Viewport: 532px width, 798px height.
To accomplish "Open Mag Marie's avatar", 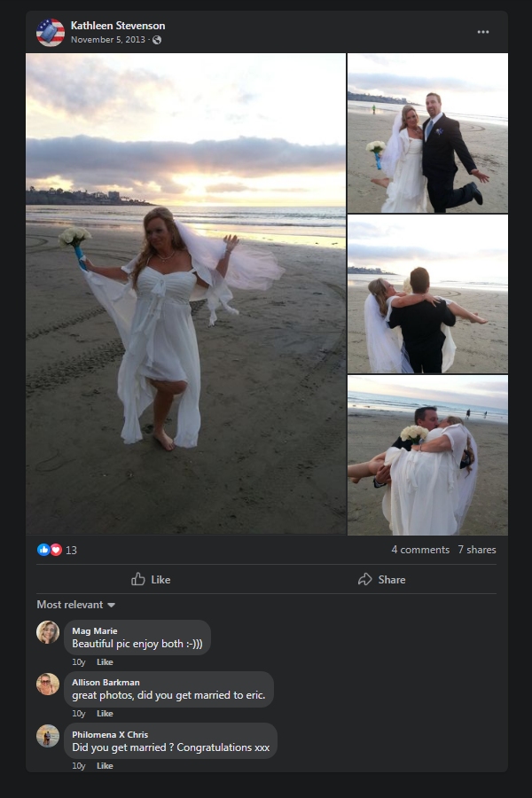I will (48, 632).
